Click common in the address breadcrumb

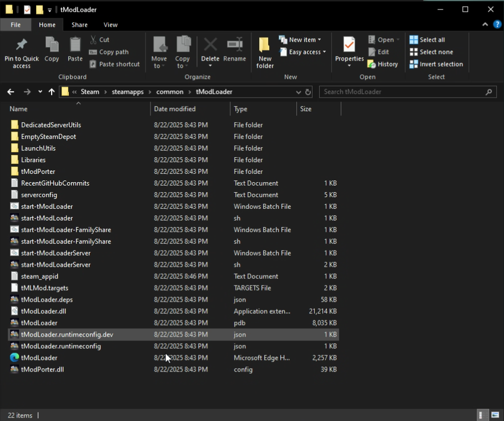pyautogui.click(x=170, y=92)
